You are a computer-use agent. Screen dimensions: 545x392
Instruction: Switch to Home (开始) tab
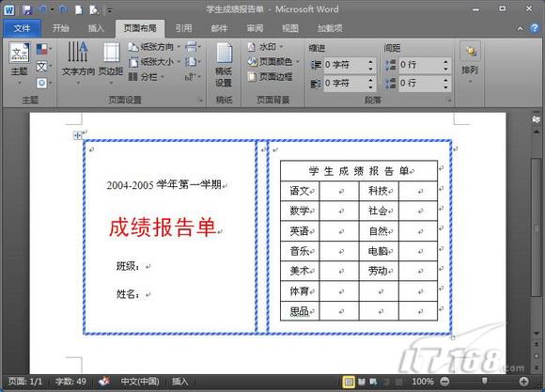tap(60, 28)
